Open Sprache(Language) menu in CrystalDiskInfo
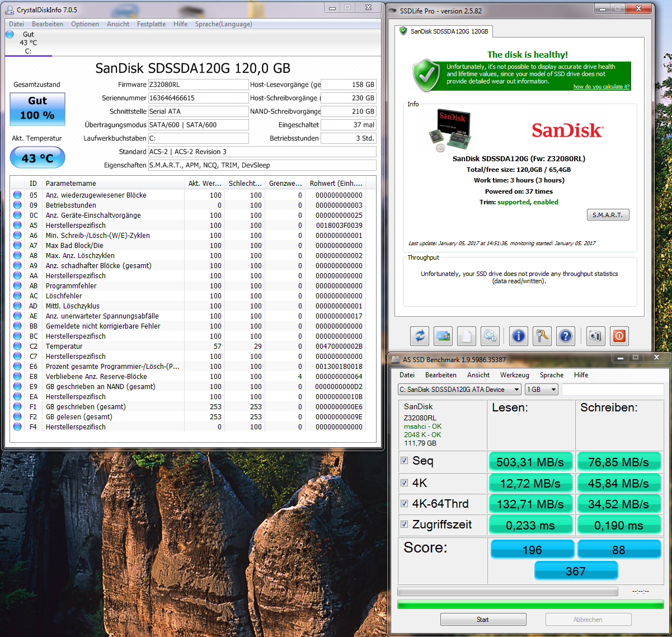The height and width of the screenshot is (637, 672). pos(223,24)
